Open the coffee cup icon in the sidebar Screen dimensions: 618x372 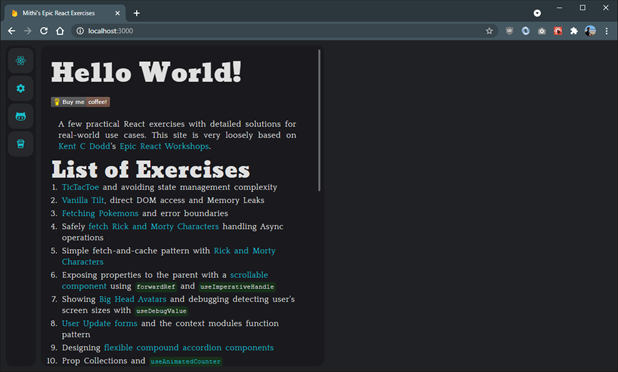pos(20,144)
